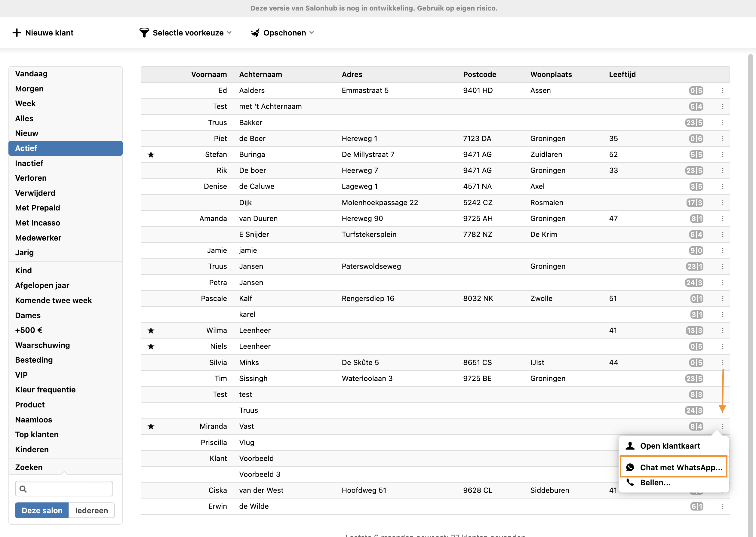This screenshot has height=537, width=756.
Task: Toggle the star on Niels Leenheer
Action: click(151, 346)
